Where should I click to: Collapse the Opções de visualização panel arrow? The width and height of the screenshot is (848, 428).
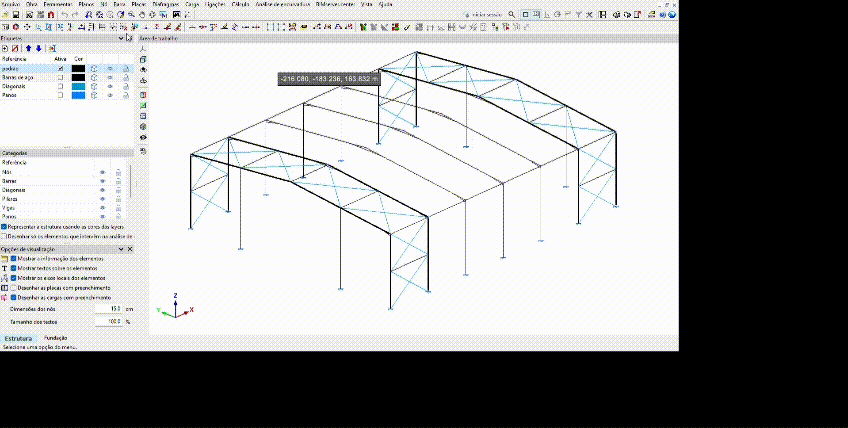121,249
